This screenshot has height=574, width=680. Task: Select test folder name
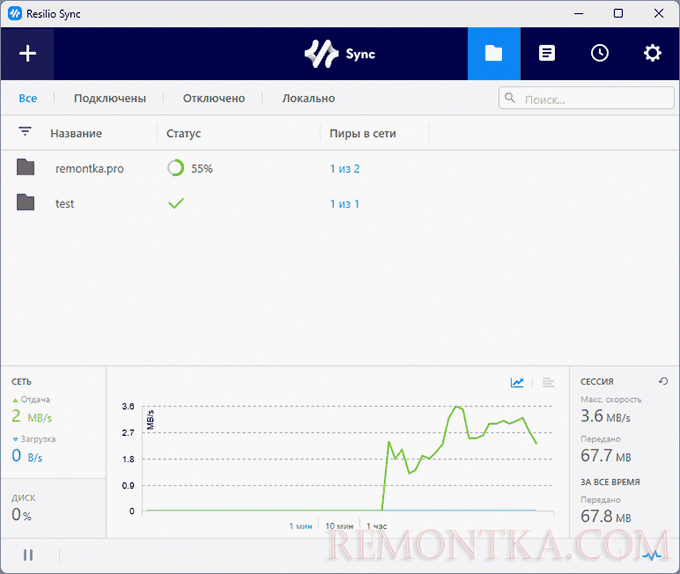[x=65, y=204]
